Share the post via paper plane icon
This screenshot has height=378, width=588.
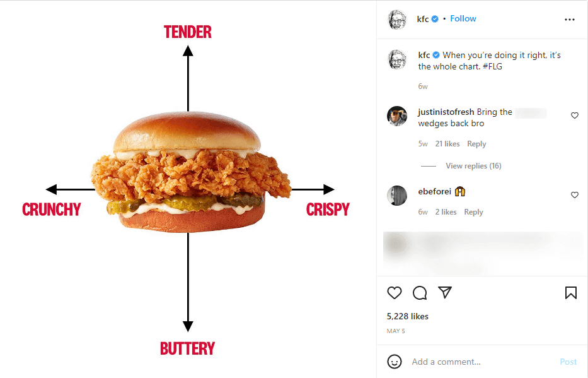click(x=445, y=292)
